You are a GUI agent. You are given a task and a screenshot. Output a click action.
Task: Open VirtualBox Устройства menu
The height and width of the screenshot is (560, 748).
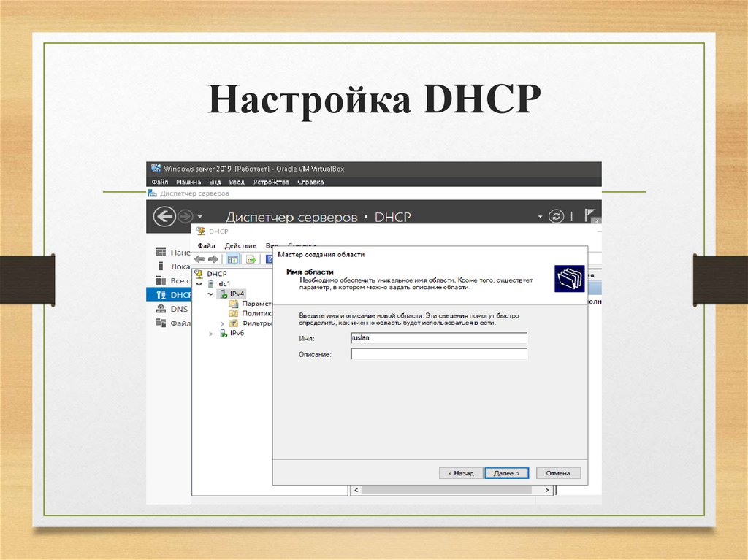click(x=271, y=182)
